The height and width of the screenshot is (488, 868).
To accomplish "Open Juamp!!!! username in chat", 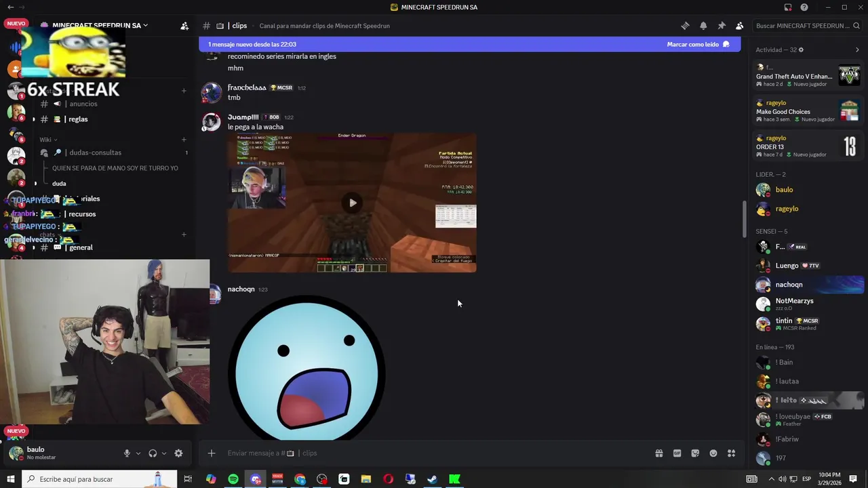I will click(243, 117).
